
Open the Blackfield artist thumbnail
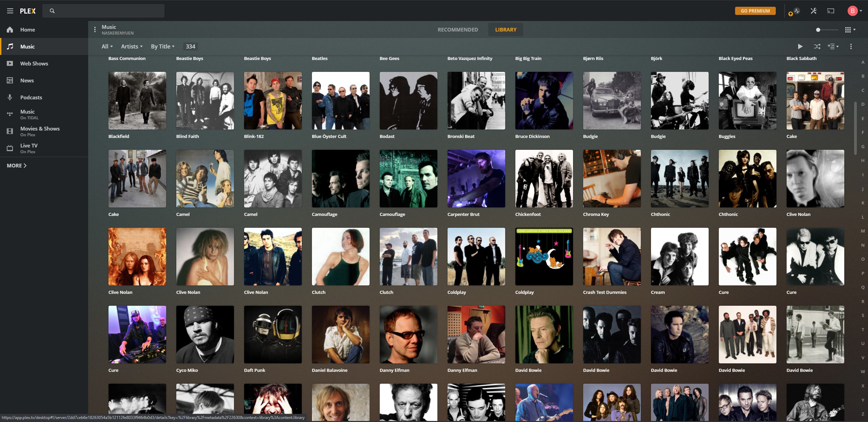click(137, 101)
